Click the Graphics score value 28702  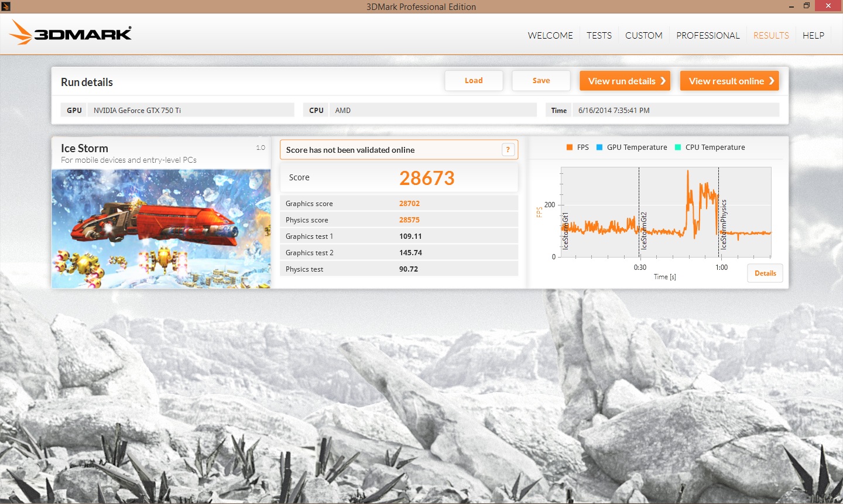409,204
